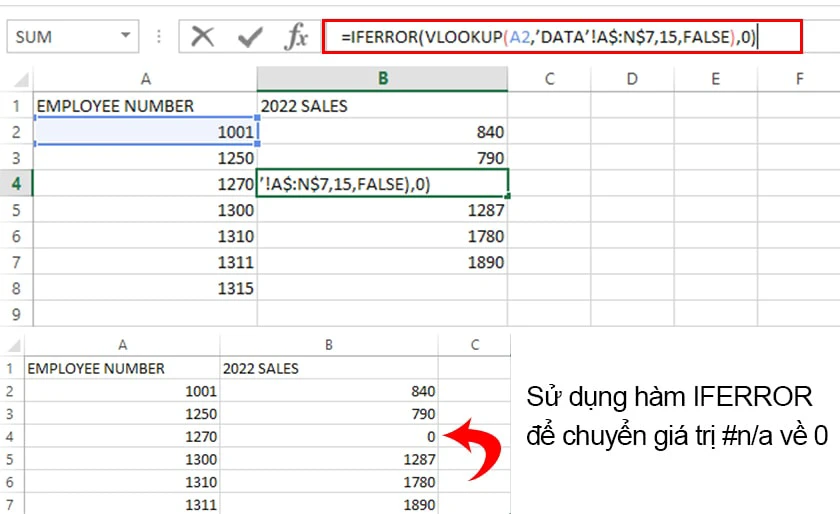Select row 2 header in top sheet
This screenshot has width=840, height=514.
[16, 132]
